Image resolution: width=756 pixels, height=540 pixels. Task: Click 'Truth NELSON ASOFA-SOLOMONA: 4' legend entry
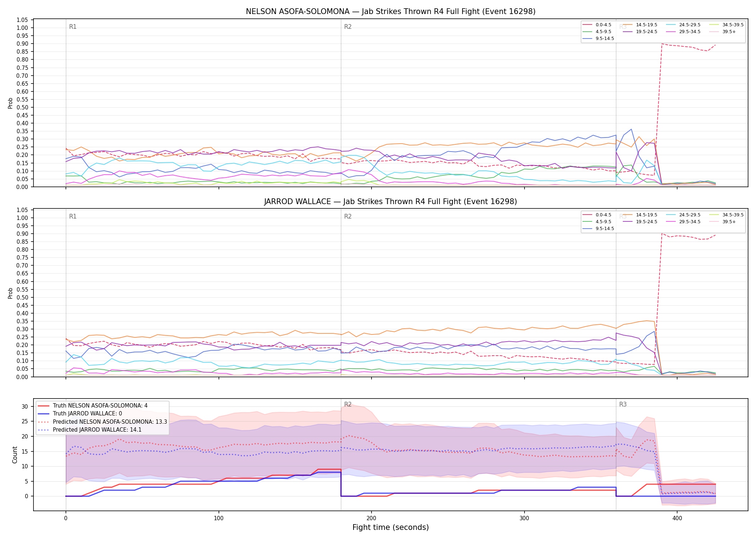pyautogui.click(x=93, y=406)
